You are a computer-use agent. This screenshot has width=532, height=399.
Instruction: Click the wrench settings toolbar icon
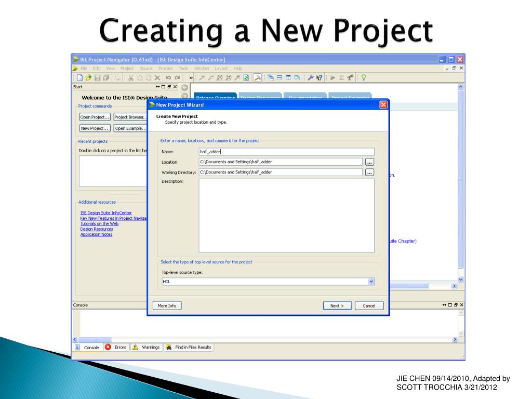point(310,78)
